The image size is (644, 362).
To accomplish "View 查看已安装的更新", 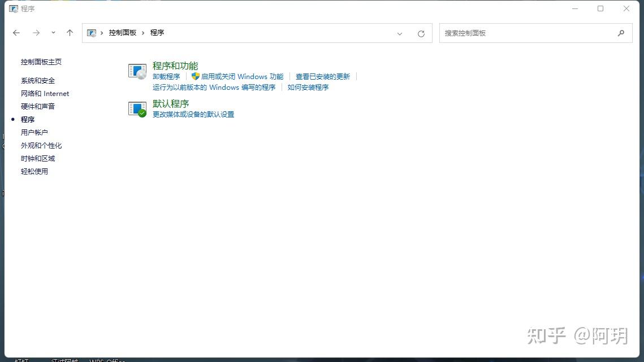I will pyautogui.click(x=322, y=76).
